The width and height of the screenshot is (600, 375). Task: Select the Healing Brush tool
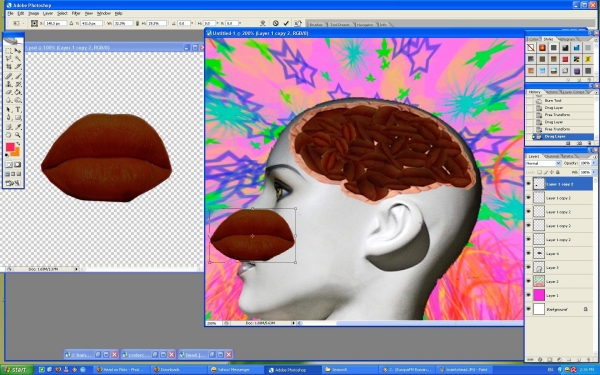(x=9, y=76)
